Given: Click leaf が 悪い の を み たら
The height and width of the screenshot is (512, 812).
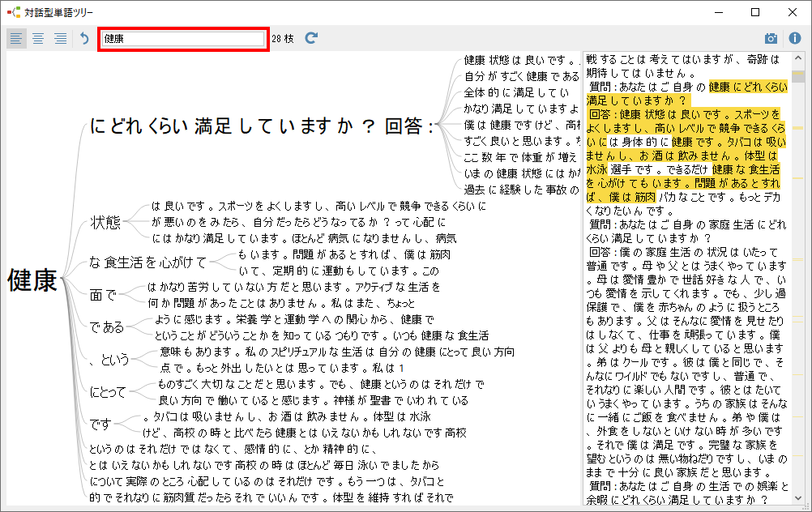Looking at the screenshot, I should click(x=297, y=222).
